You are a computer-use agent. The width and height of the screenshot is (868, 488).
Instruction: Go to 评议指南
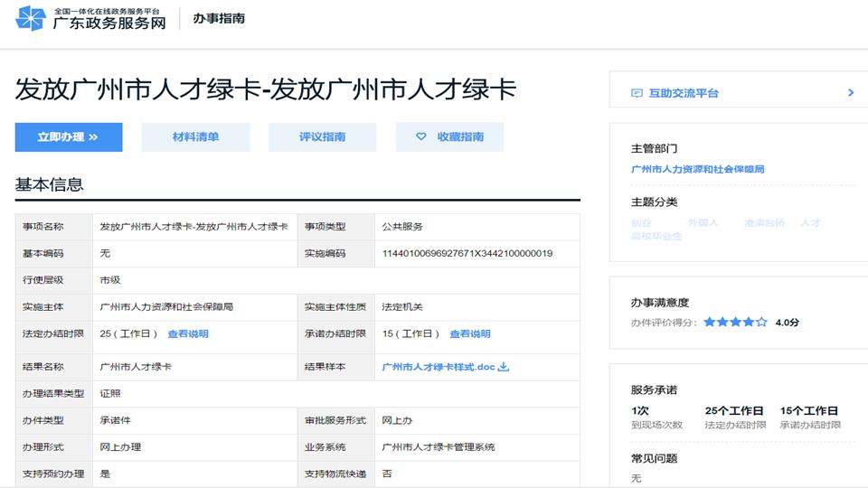(322, 137)
